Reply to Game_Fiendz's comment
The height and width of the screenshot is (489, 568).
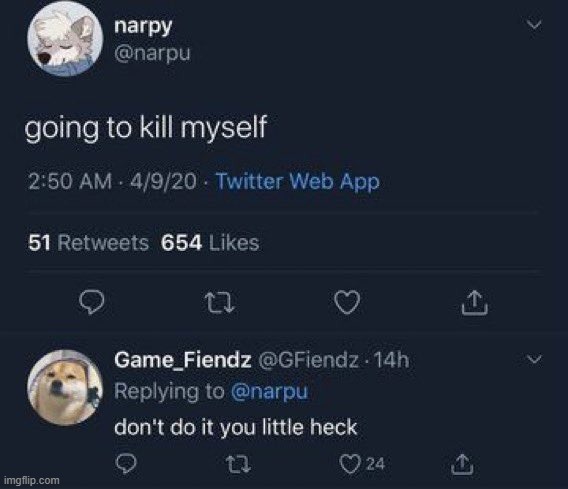(x=126, y=464)
